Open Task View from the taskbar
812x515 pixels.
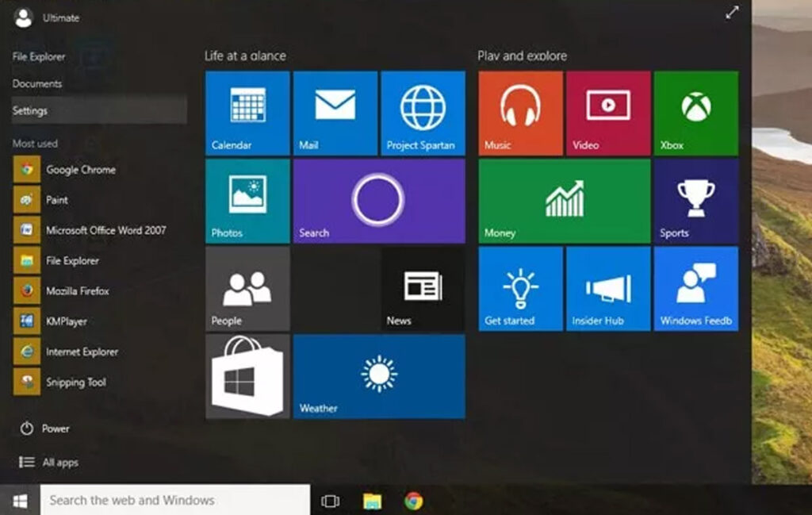click(x=328, y=501)
